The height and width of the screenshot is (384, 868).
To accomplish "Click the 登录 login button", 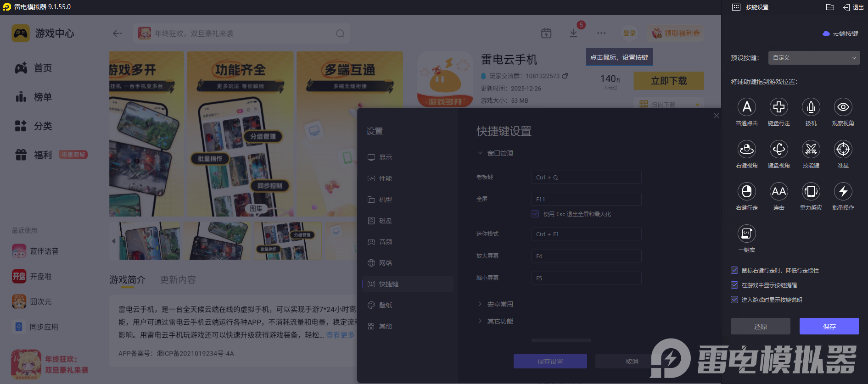I will coord(629,33).
